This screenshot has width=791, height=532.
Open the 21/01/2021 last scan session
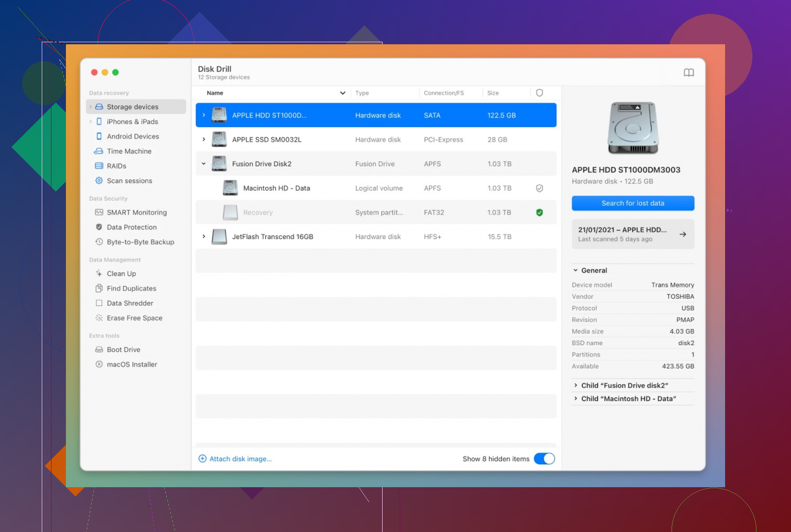pos(633,234)
